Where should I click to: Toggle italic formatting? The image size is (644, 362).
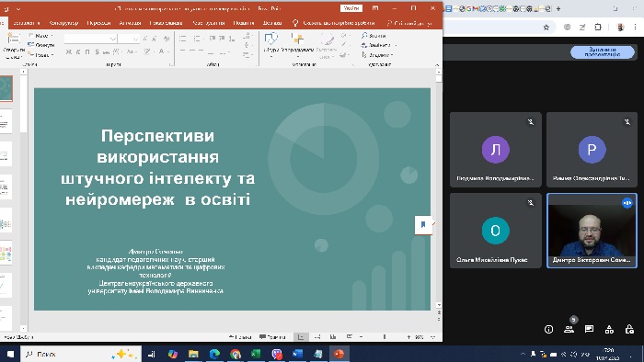(x=78, y=51)
